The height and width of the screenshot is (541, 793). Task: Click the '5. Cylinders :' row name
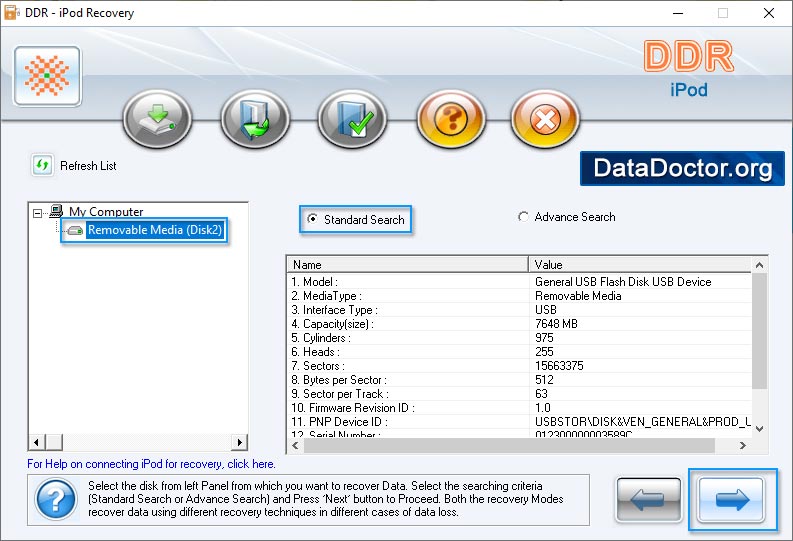(321, 338)
